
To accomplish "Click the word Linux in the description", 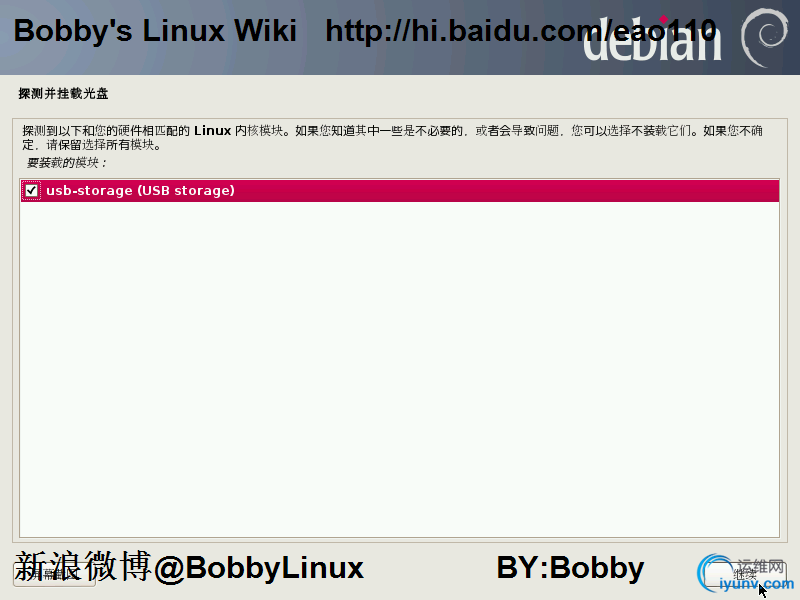I will (212, 131).
